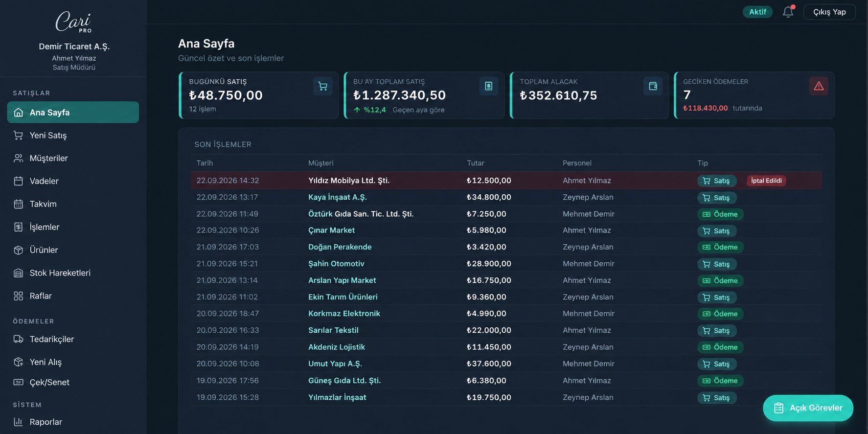Click the İptal Edildi badge
Screen dimensions: 868x434
click(766, 181)
